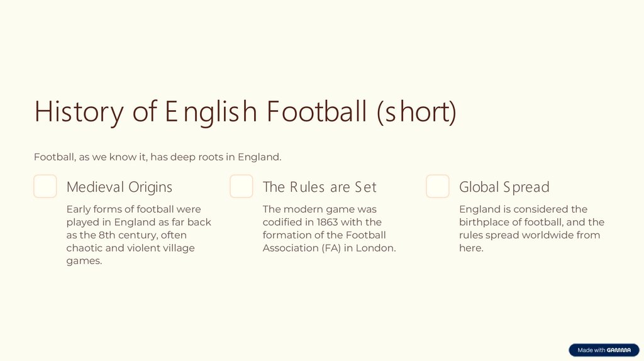Viewport: 644px width, 361px height.
Task: Click the subtitle about deep roots in England
Action: (x=157, y=157)
